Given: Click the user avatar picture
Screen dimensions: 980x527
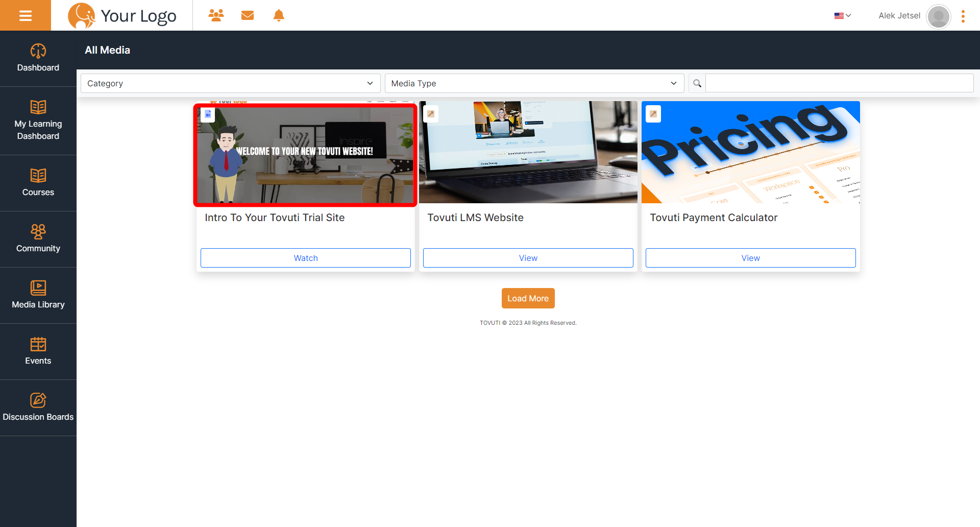Looking at the screenshot, I should [938, 16].
